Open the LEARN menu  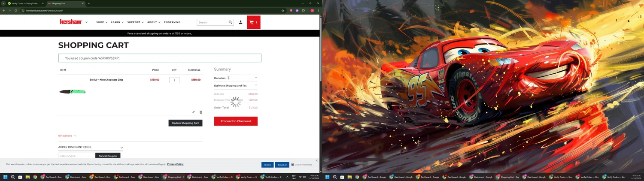pos(117,22)
